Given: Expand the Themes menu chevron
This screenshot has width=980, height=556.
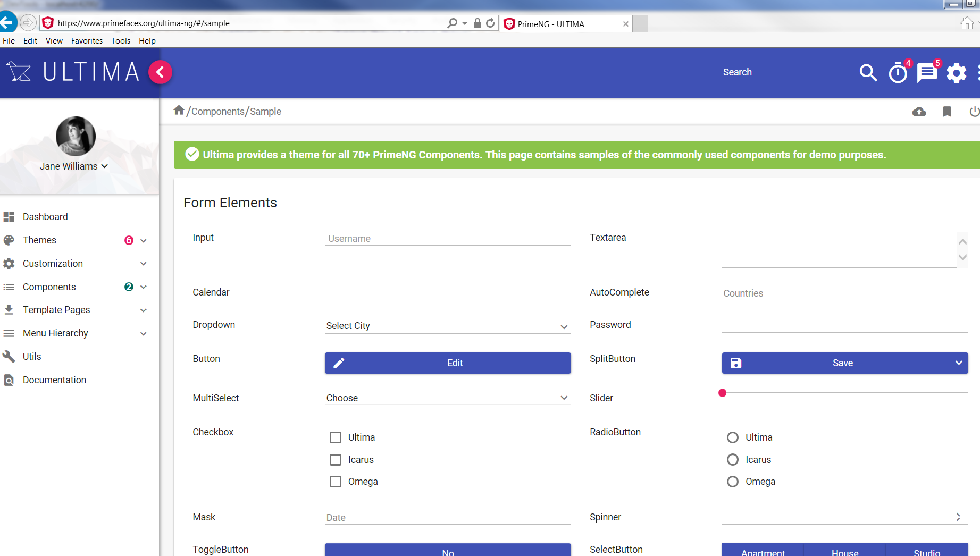Looking at the screenshot, I should [144, 240].
